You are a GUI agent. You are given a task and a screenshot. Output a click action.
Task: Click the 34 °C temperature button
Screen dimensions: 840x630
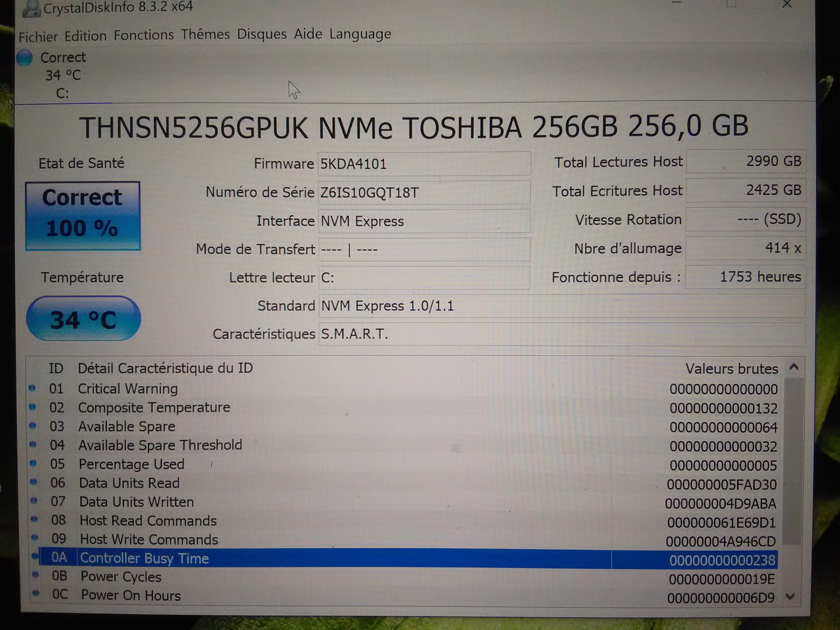pyautogui.click(x=83, y=319)
